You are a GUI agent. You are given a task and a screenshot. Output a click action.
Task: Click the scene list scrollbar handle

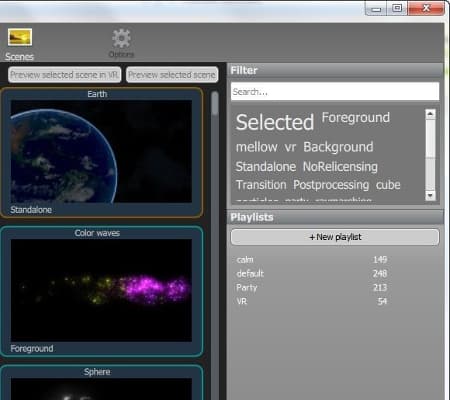coord(215,103)
